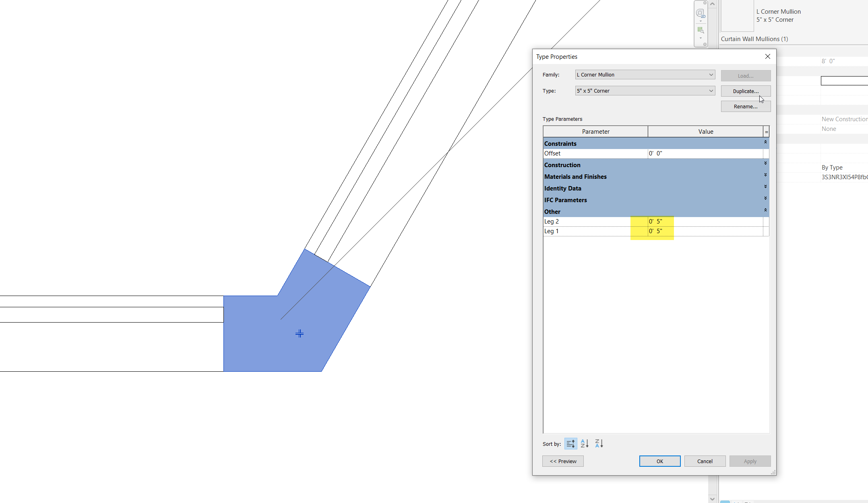Enable default sort order for type parameters

click(570, 443)
